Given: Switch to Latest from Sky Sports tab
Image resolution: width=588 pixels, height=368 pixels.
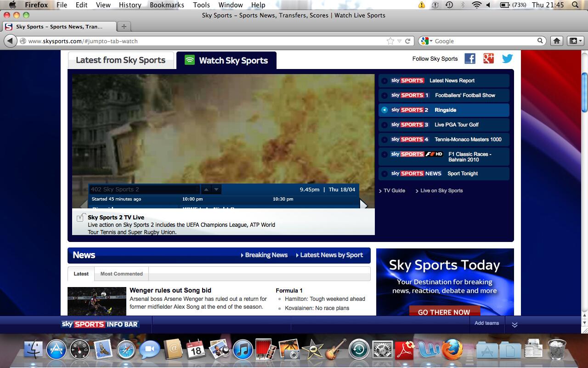Looking at the screenshot, I should click(x=121, y=60).
